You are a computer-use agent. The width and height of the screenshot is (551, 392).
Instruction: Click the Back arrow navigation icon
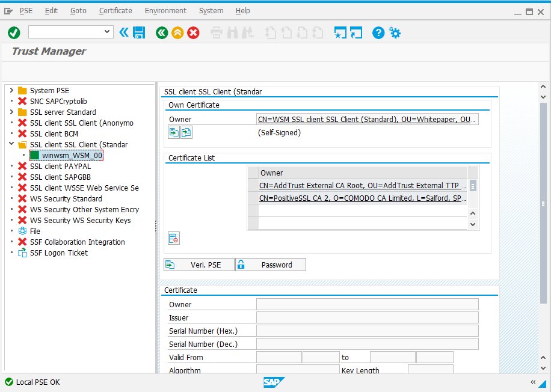click(162, 33)
